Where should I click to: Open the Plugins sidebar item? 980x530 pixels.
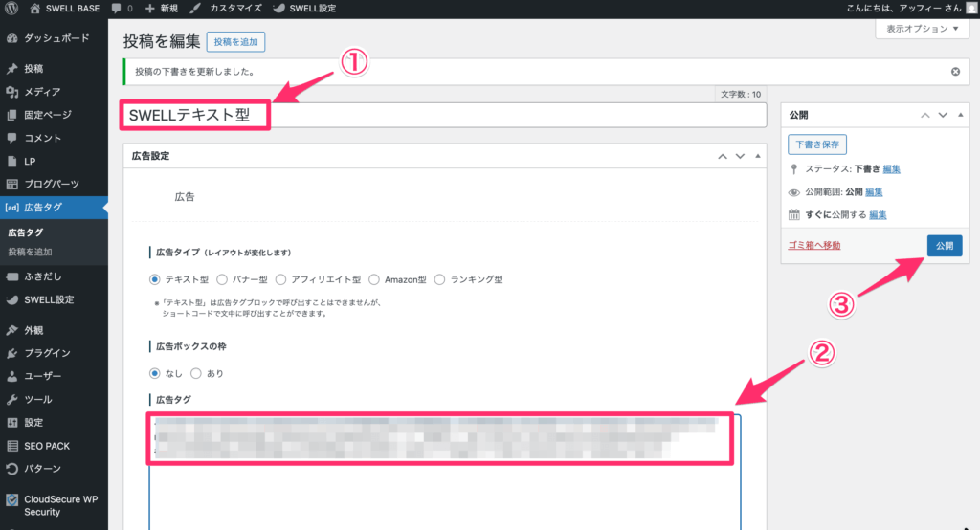[x=46, y=353]
